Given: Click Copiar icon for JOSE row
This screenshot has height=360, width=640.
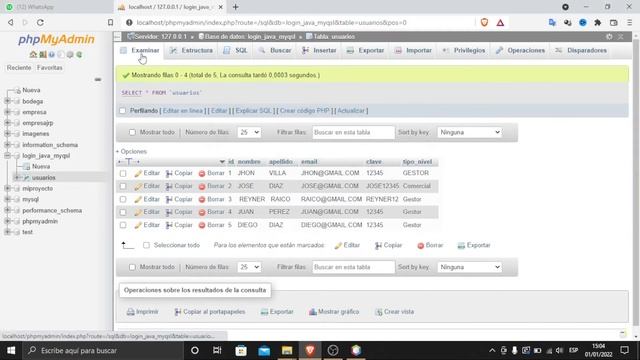Looking at the screenshot, I should point(169,187).
